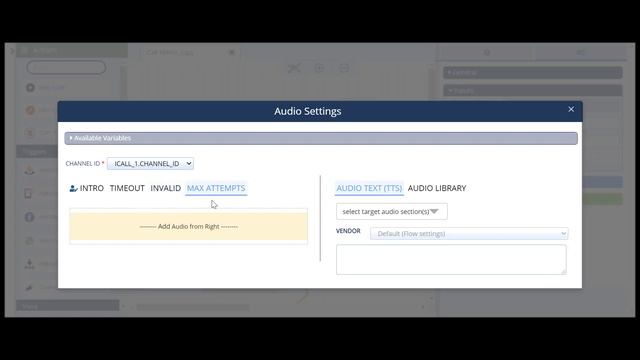Click the TTS audio text area

[x=451, y=260]
